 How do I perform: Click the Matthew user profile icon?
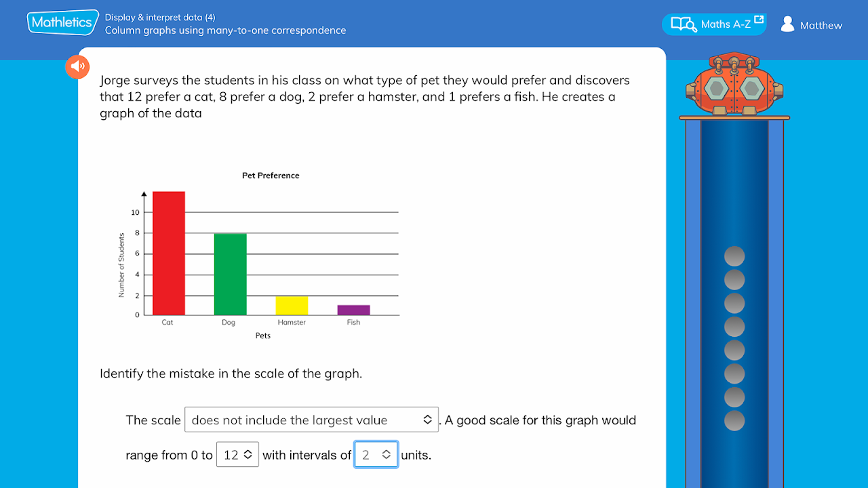pyautogui.click(x=787, y=24)
